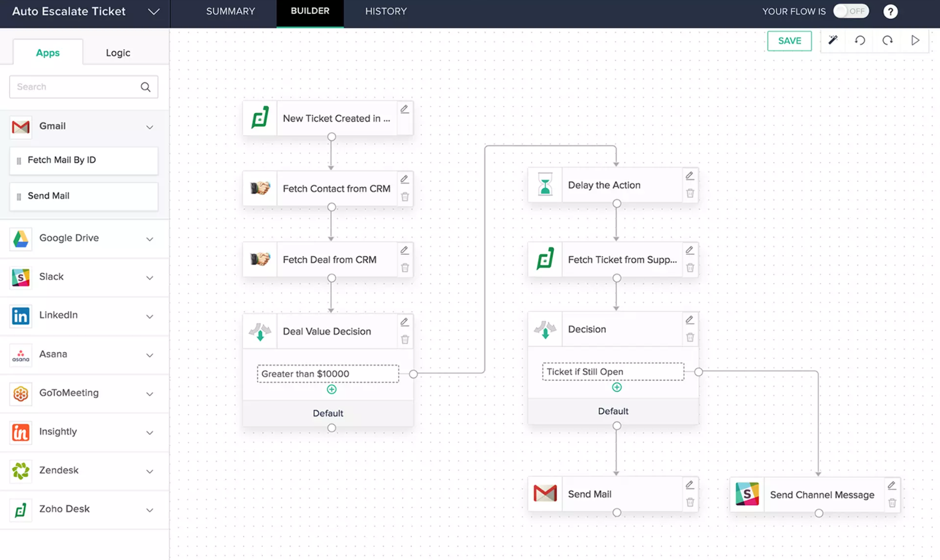The image size is (940, 560).
Task: Click the Default output connector of Deal Value Decision
Action: point(332,428)
